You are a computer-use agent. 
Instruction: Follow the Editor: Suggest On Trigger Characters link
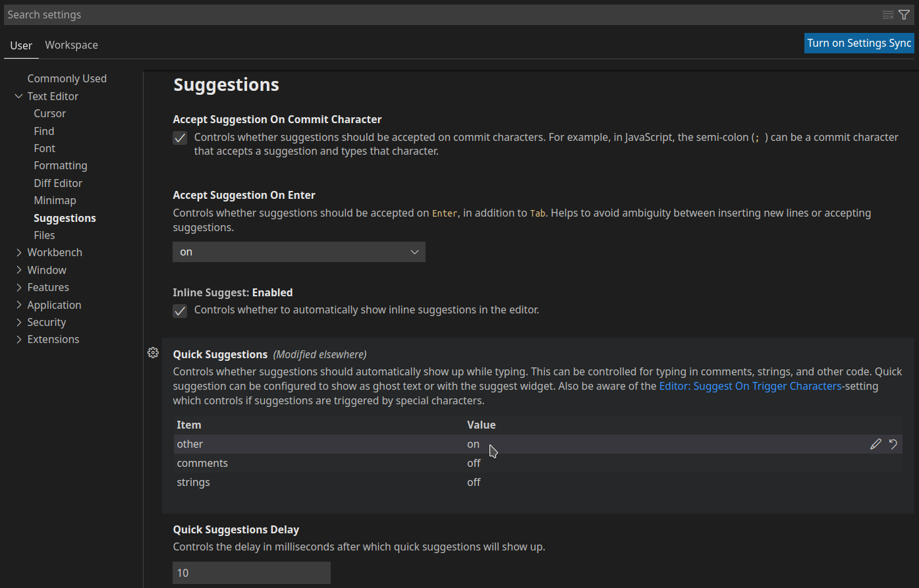coord(750,386)
